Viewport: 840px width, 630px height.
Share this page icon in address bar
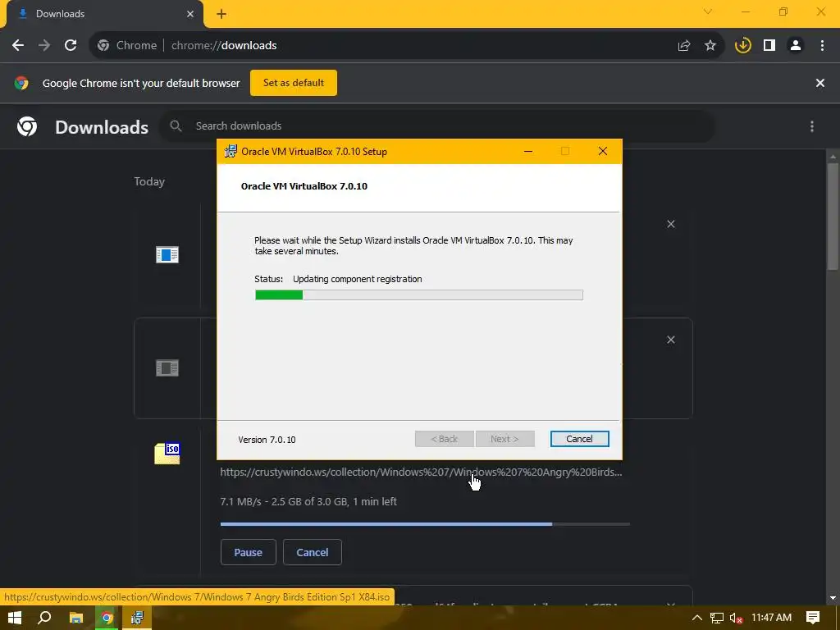pos(684,46)
